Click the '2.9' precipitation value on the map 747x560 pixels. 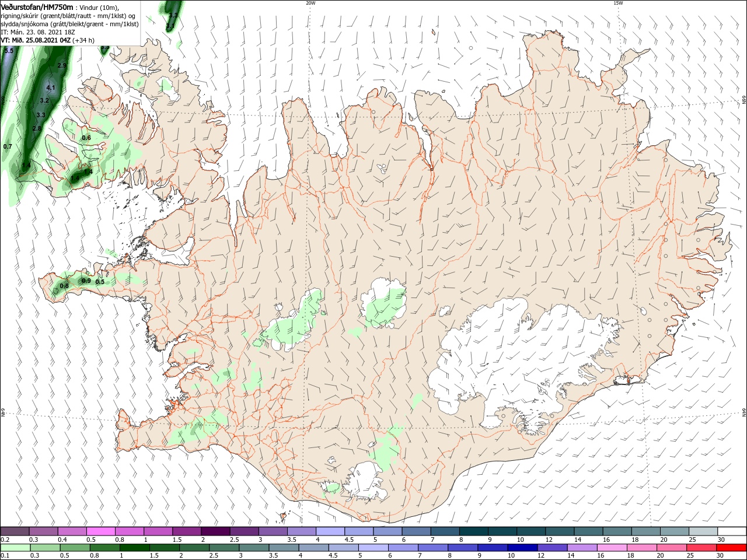(62, 66)
